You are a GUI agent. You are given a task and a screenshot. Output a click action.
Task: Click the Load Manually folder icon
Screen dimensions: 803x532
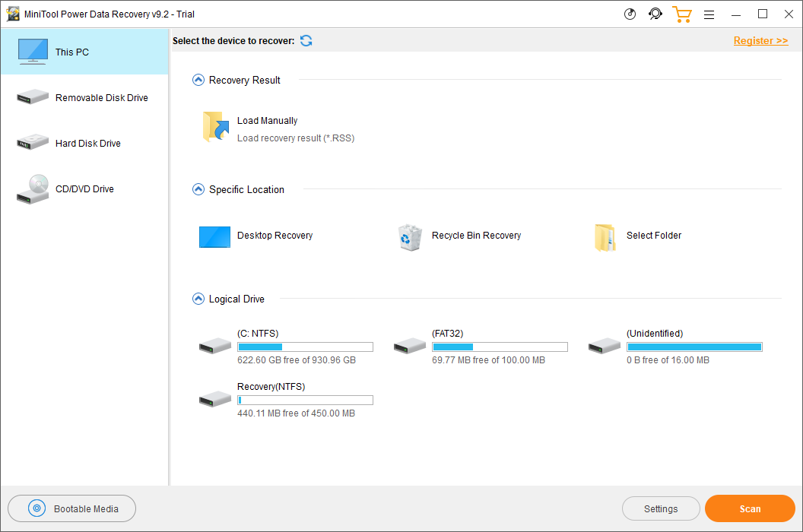(x=216, y=126)
